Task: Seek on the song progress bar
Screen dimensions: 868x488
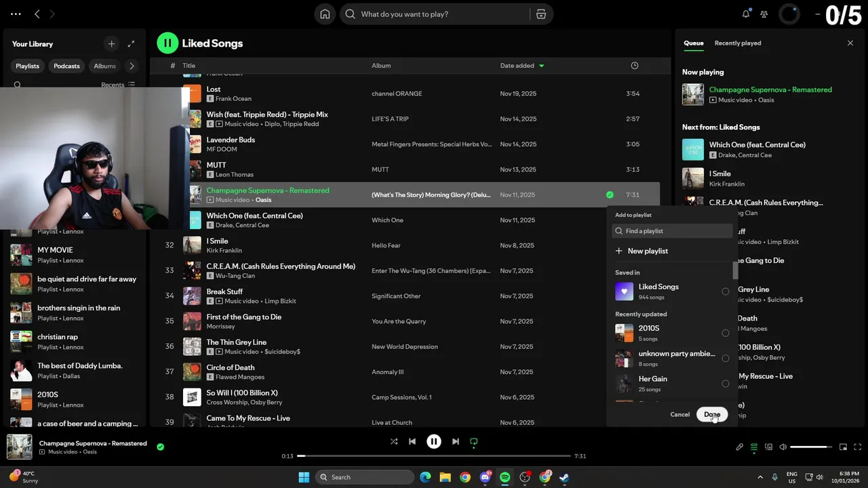Action: tap(434, 456)
